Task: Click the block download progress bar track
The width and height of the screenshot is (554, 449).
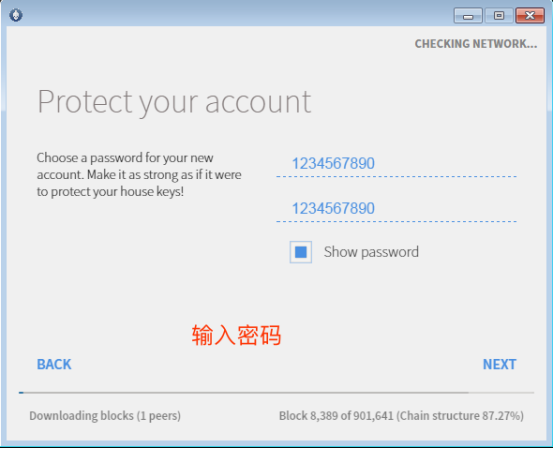Action: [277, 392]
